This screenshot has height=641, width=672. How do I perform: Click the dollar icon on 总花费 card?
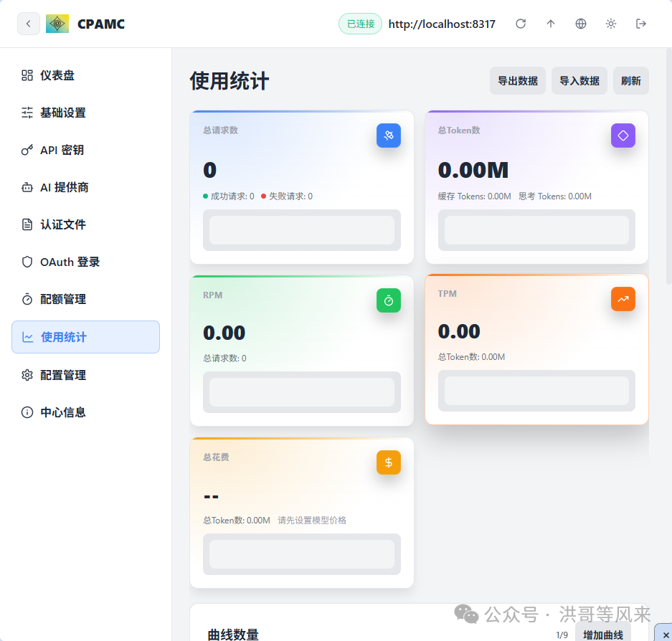(388, 462)
